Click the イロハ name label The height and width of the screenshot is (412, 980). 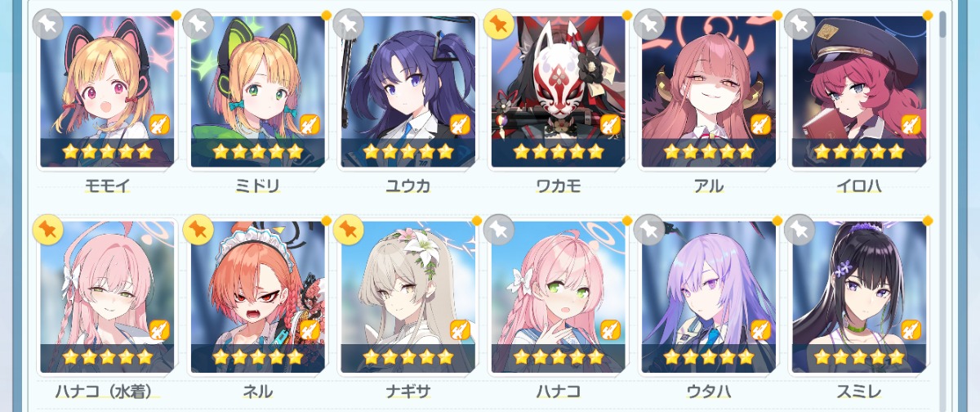point(859,186)
